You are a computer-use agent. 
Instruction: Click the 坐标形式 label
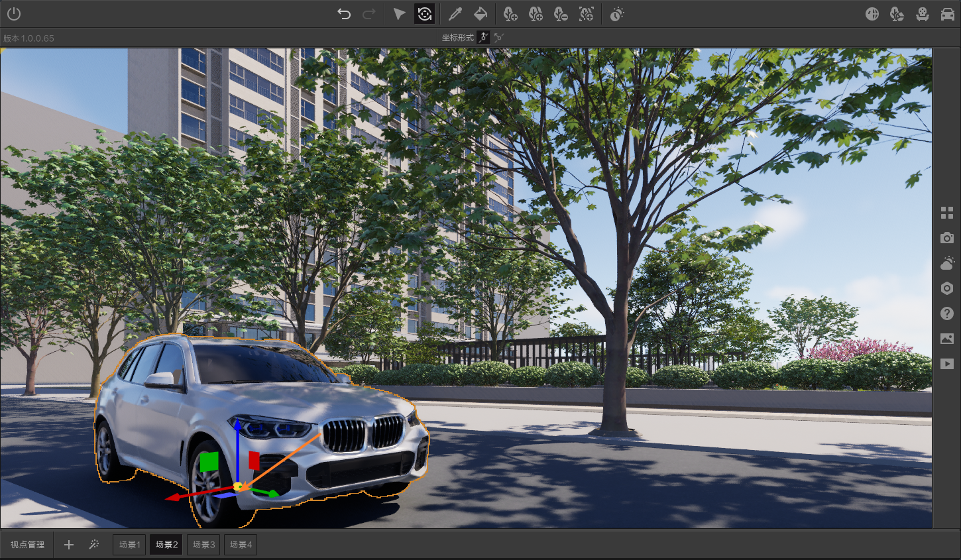pyautogui.click(x=458, y=38)
